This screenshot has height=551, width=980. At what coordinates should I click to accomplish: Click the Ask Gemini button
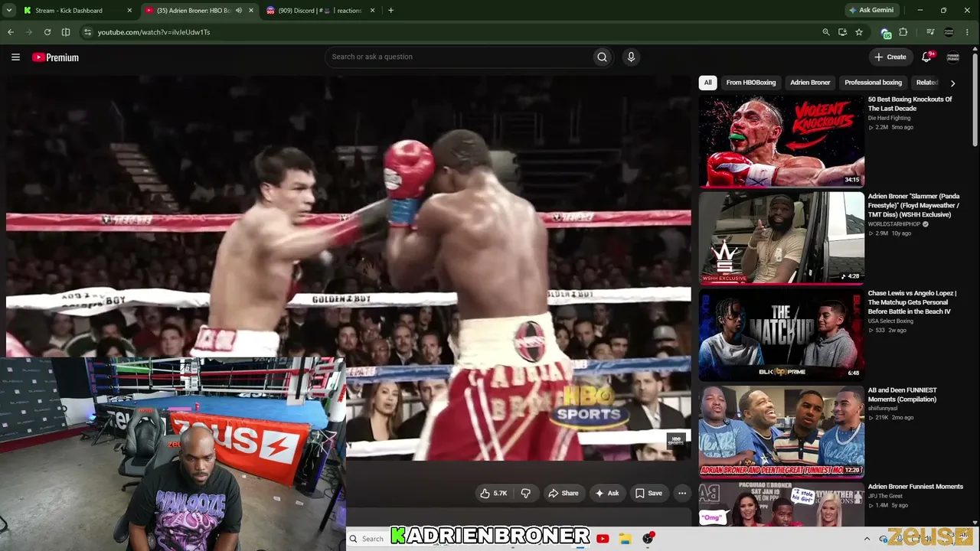[871, 11]
